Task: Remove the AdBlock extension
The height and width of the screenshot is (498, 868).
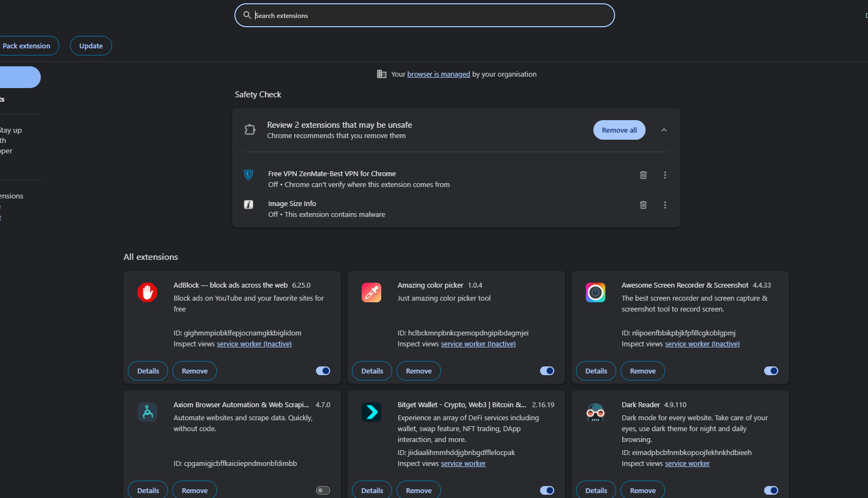Action: tap(195, 371)
